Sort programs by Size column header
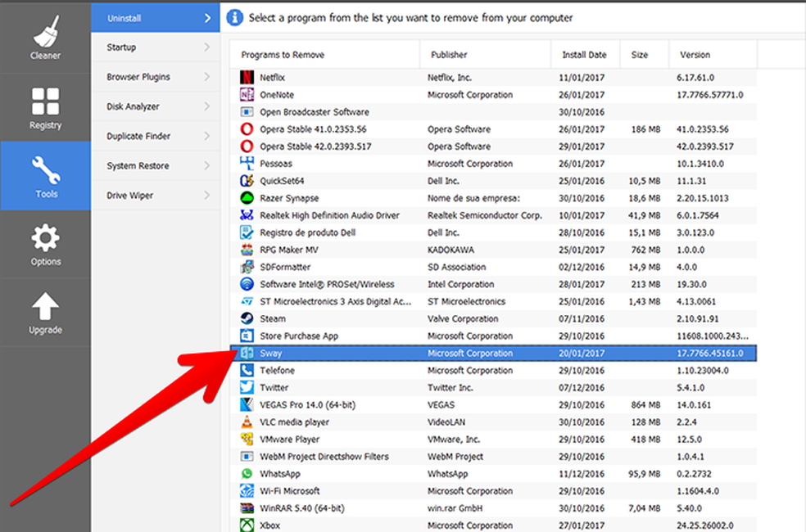The height and width of the screenshot is (532, 806). click(x=639, y=55)
